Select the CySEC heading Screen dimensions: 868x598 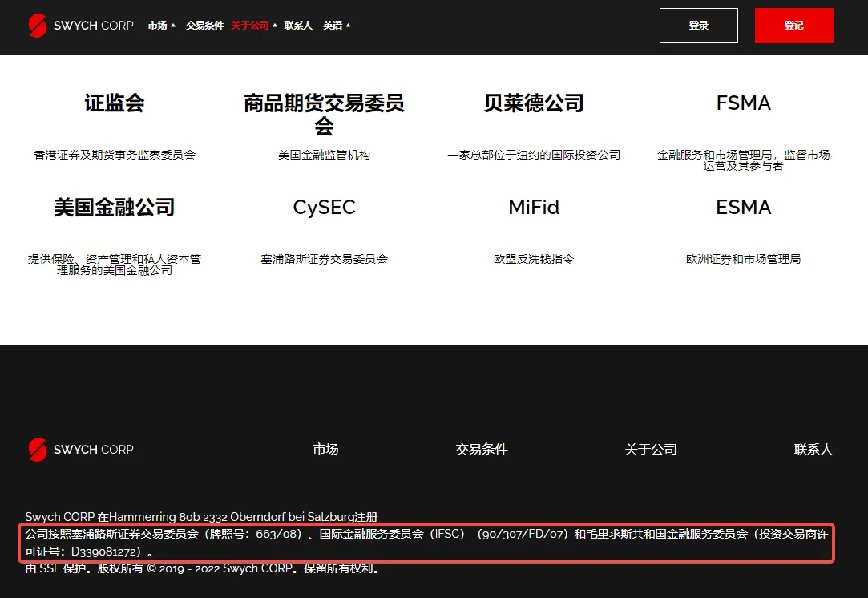(324, 207)
